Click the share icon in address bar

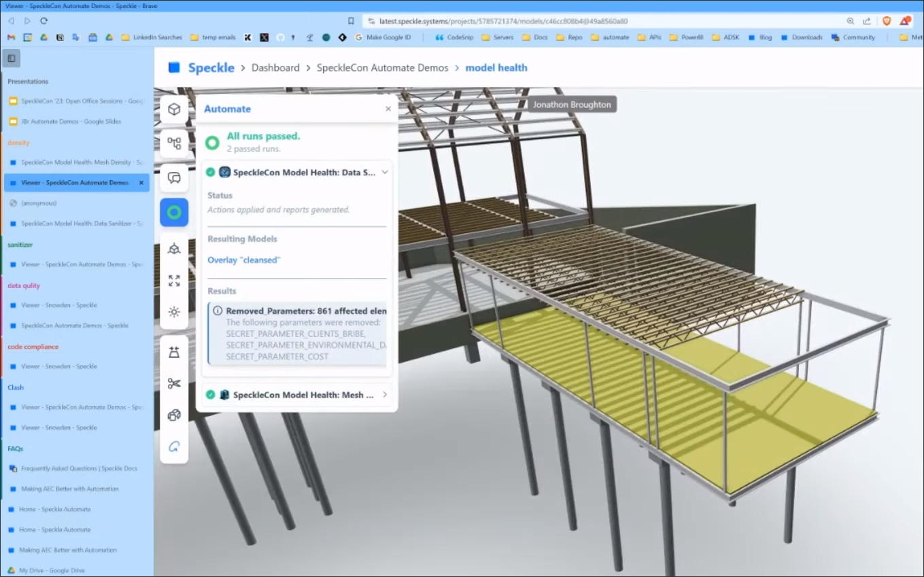867,21
